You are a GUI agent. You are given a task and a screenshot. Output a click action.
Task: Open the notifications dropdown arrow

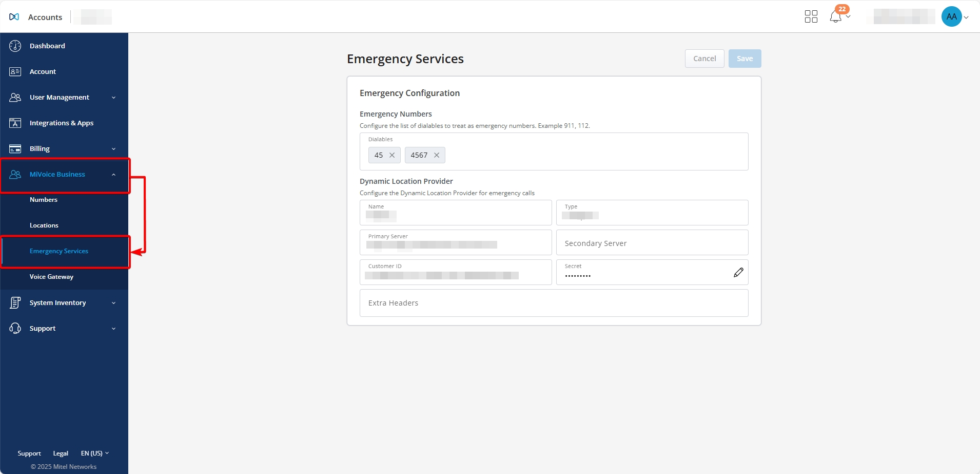coord(848,17)
